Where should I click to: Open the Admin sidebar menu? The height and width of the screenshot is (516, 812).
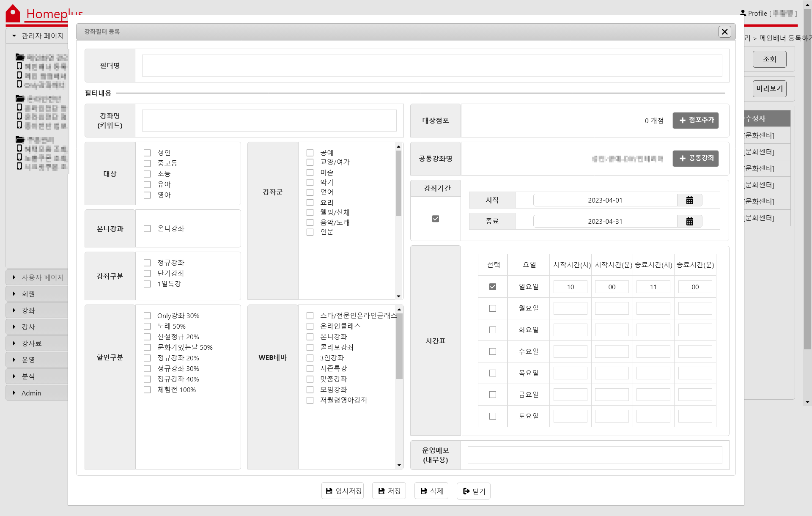pyautogui.click(x=31, y=393)
